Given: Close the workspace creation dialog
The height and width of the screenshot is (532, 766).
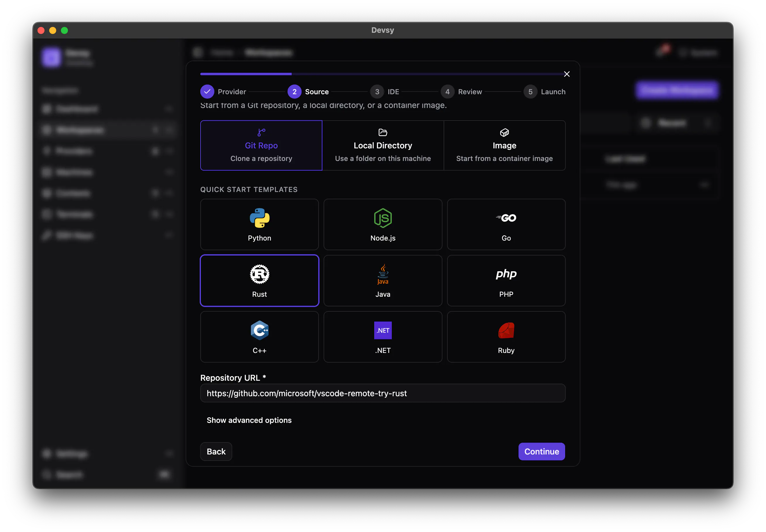Looking at the screenshot, I should 567,74.
